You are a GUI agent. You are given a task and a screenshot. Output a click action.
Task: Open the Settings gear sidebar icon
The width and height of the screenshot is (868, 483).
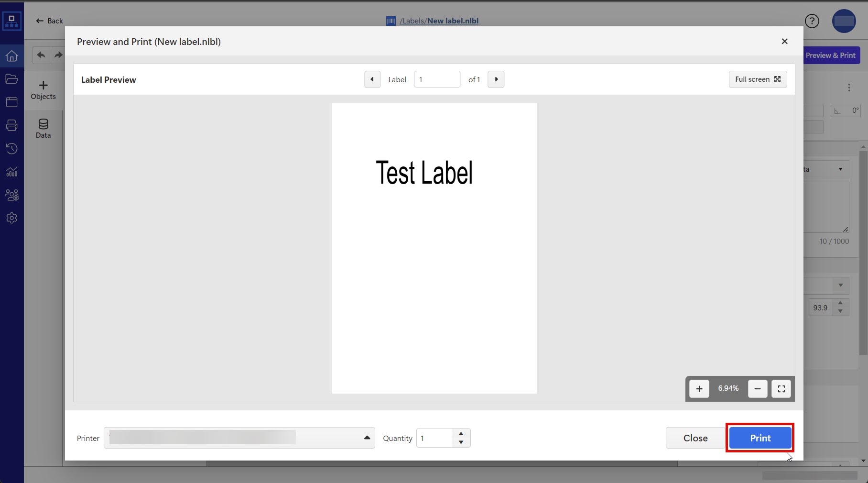click(x=11, y=218)
